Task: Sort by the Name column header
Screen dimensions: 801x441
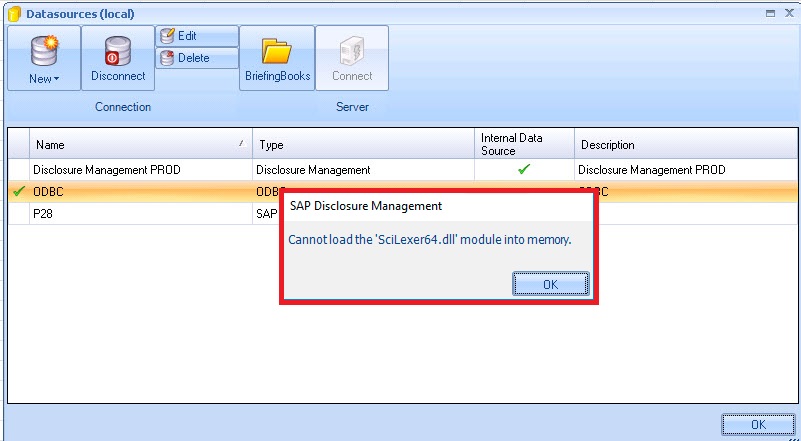Action: [141, 145]
